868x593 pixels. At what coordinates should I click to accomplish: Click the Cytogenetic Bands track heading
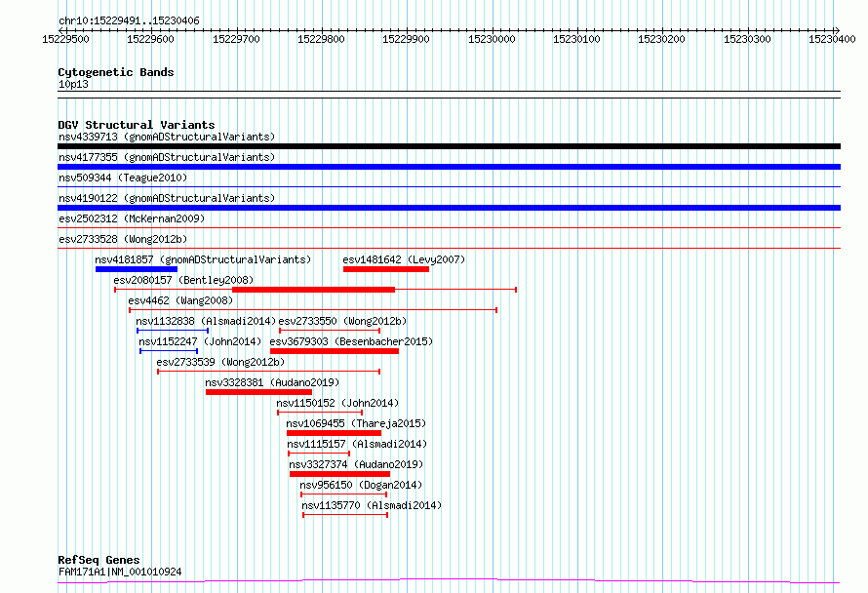coord(116,72)
